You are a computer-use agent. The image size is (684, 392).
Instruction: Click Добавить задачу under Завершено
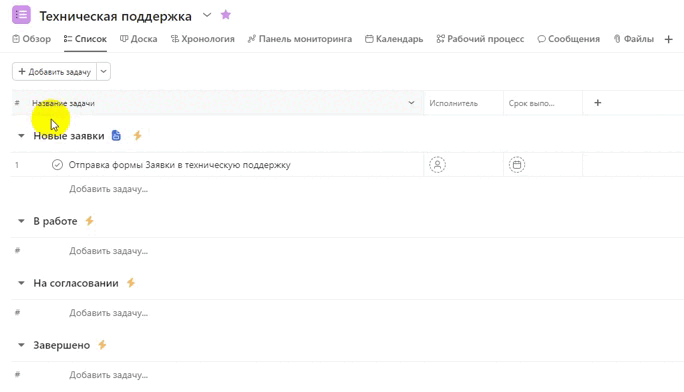coord(108,375)
